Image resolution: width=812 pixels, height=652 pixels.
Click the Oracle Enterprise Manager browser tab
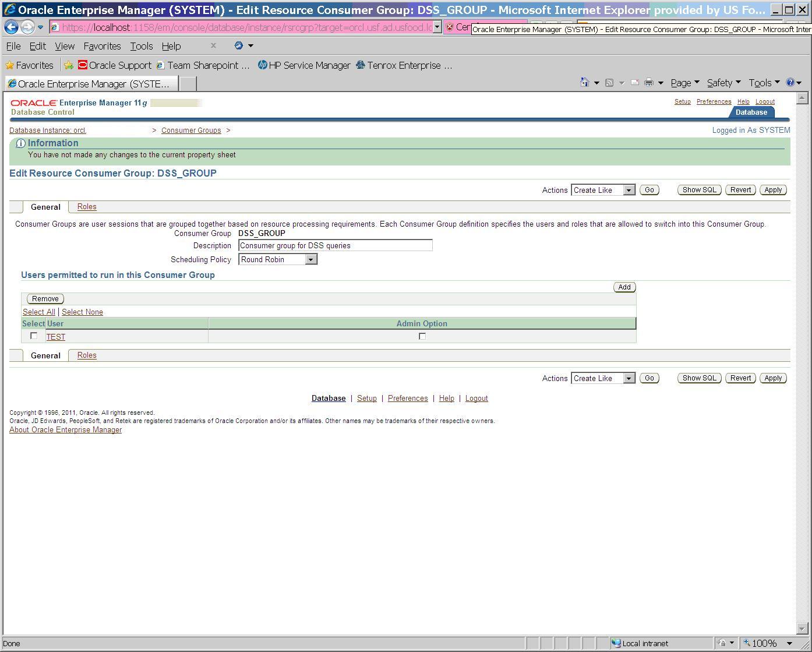tap(91, 84)
